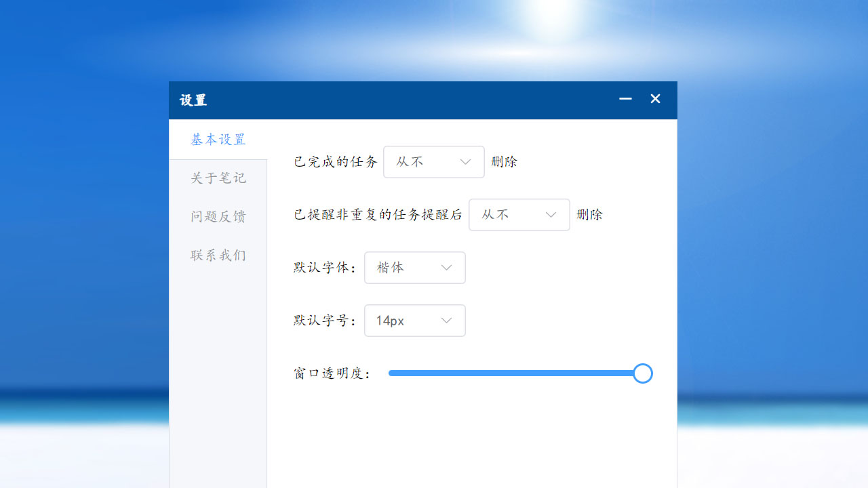The image size is (868, 488).
Task: Close the 设置 settings dialog
Action: pyautogui.click(x=654, y=98)
